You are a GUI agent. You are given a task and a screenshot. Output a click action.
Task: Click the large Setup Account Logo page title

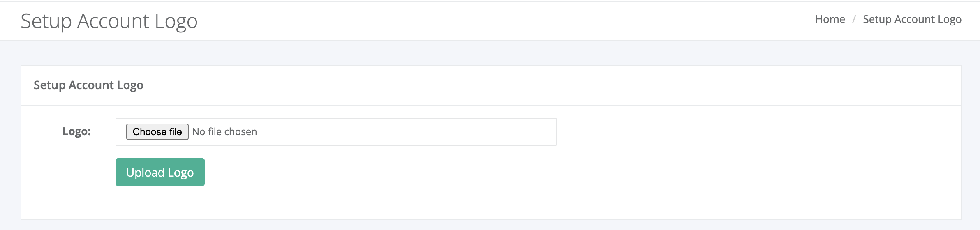pyautogui.click(x=109, y=21)
